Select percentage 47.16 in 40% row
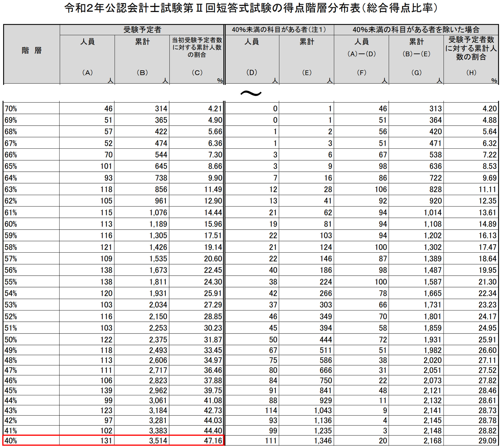 tap(213, 441)
